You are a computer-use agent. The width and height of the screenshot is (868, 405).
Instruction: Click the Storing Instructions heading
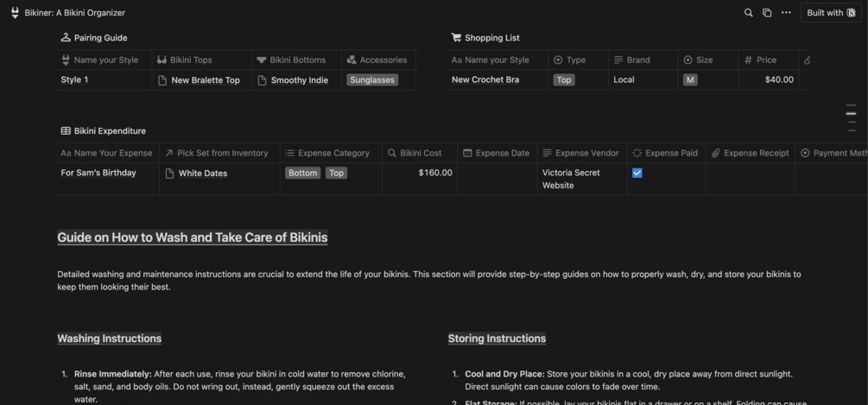(x=497, y=339)
